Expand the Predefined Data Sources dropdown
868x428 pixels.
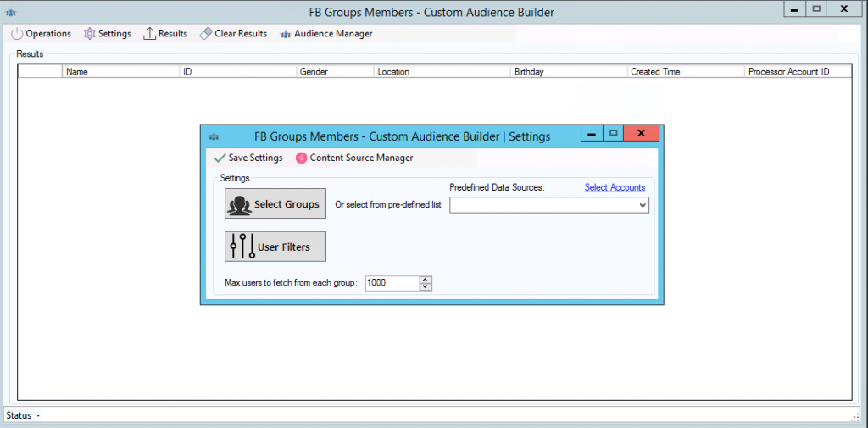coord(643,205)
